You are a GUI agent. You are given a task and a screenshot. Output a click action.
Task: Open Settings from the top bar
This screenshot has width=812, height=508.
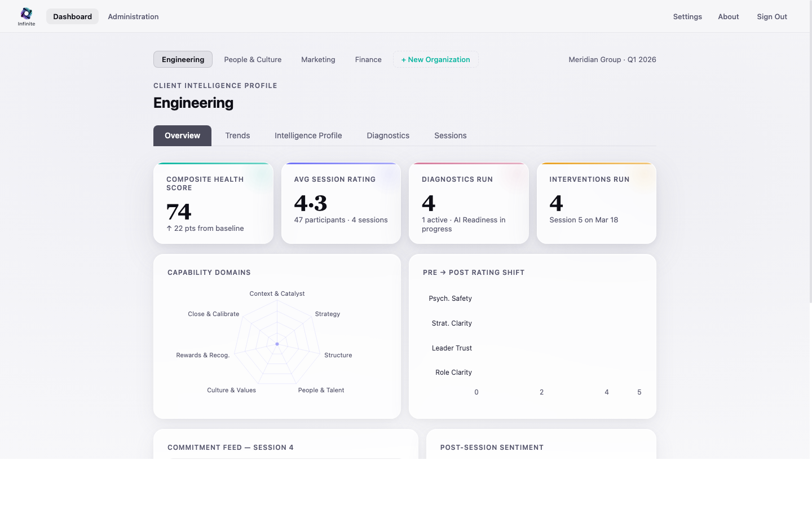coord(687,16)
